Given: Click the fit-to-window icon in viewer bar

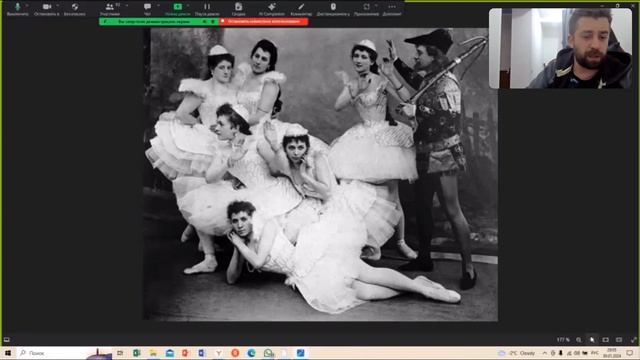Looking at the screenshot, I should pos(619,340).
